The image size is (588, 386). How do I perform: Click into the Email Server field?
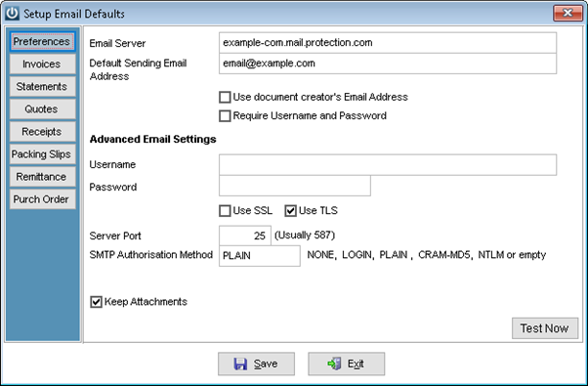click(x=388, y=43)
